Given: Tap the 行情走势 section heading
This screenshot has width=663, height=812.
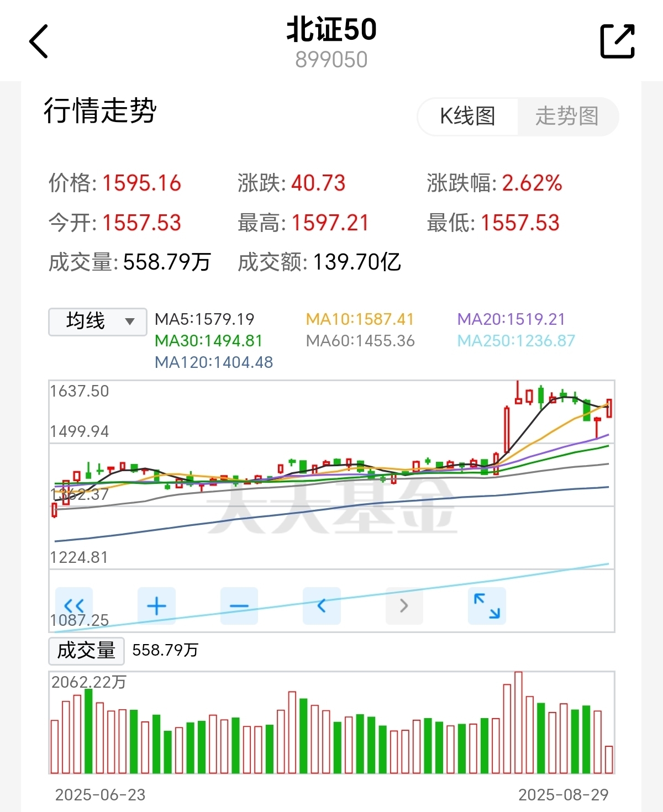Looking at the screenshot, I should tap(100, 110).
